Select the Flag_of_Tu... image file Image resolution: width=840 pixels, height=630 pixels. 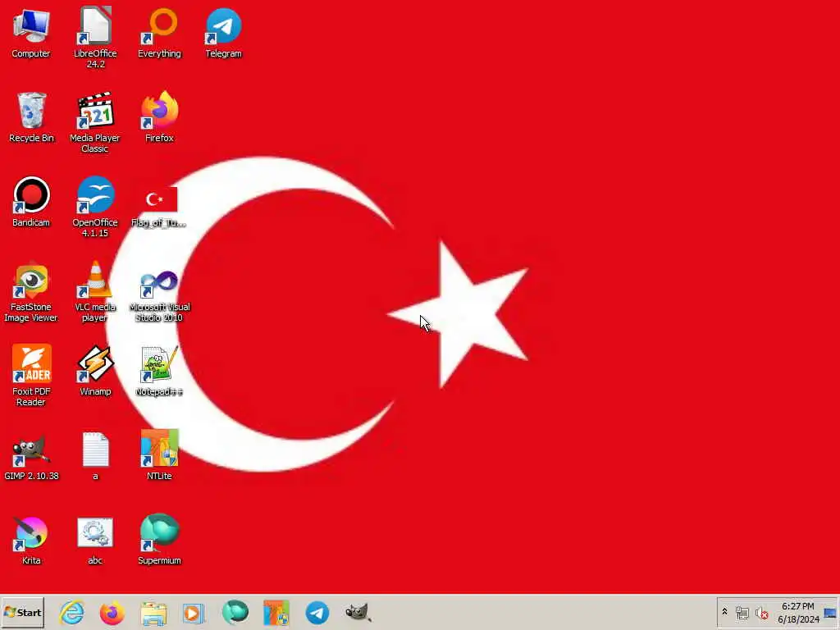[160, 206]
